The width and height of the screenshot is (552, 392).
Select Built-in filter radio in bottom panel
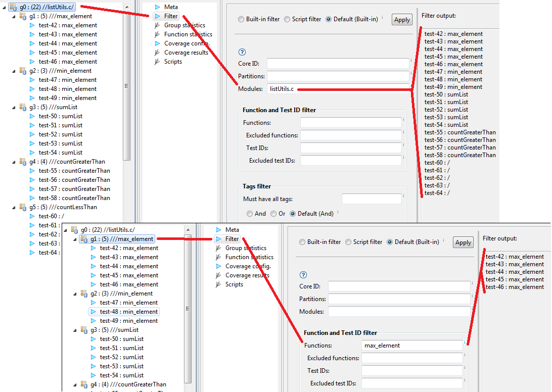point(302,242)
